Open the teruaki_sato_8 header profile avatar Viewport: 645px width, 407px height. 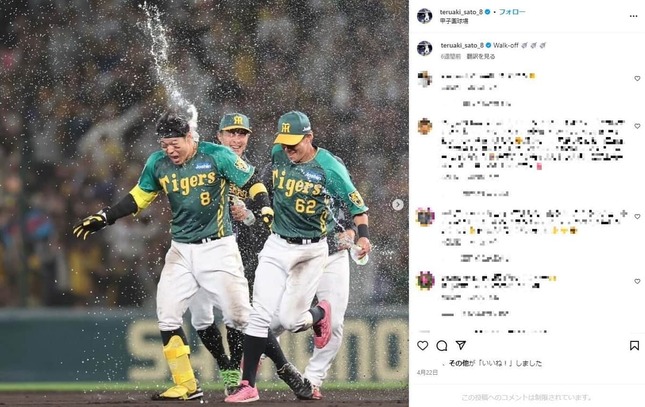[425, 16]
